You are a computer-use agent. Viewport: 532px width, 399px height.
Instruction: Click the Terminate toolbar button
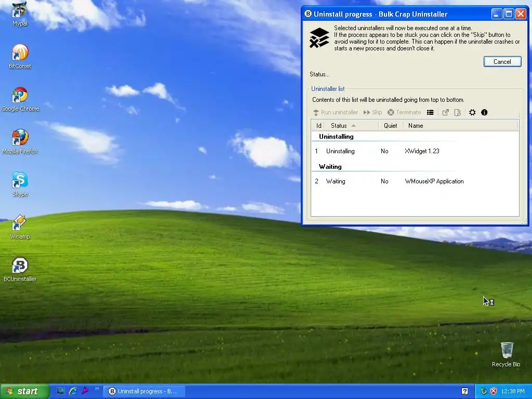click(404, 112)
